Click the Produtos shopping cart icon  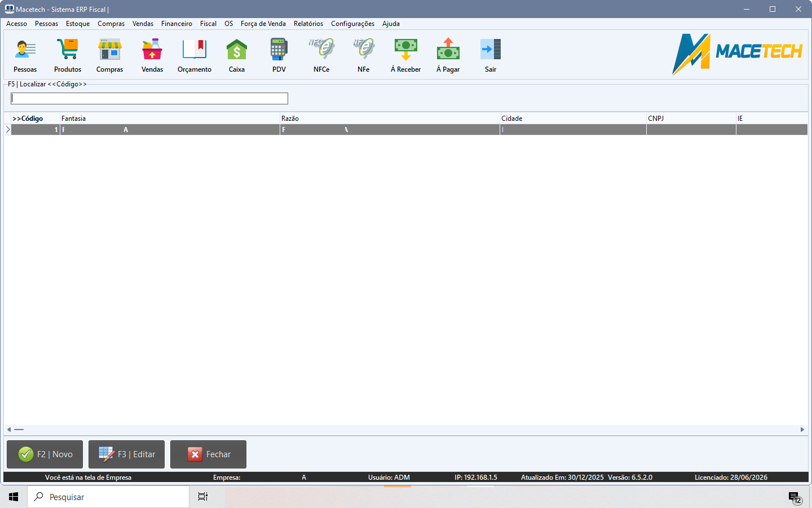[68, 50]
